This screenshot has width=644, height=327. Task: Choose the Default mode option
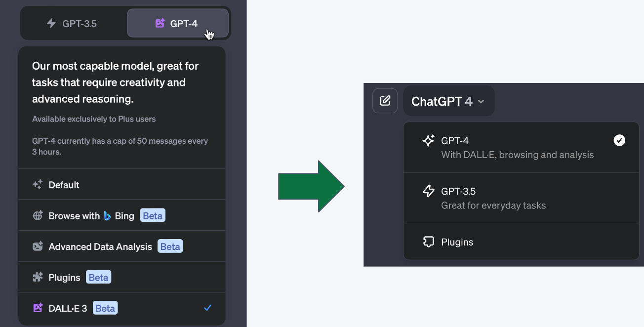121,185
